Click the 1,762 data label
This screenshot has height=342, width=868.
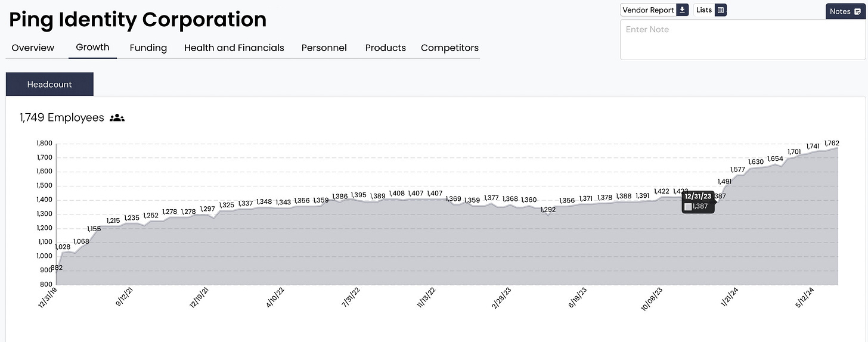pyautogui.click(x=832, y=143)
